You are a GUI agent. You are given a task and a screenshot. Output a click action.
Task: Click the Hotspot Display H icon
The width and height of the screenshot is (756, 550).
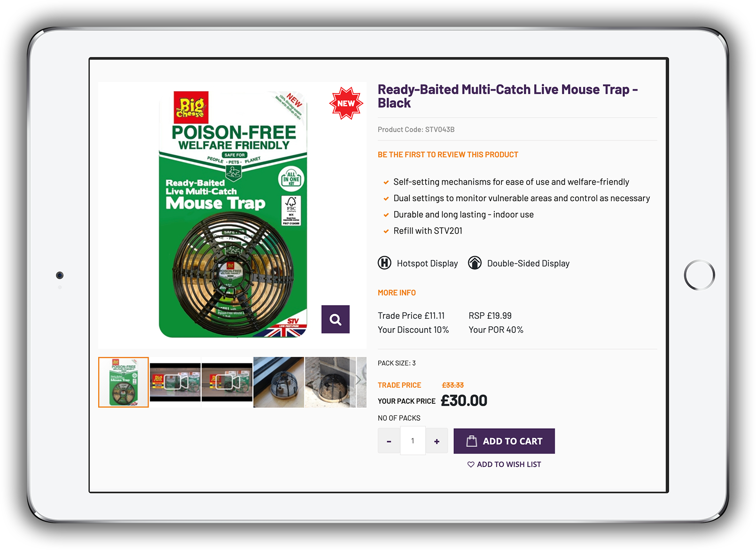click(x=384, y=263)
